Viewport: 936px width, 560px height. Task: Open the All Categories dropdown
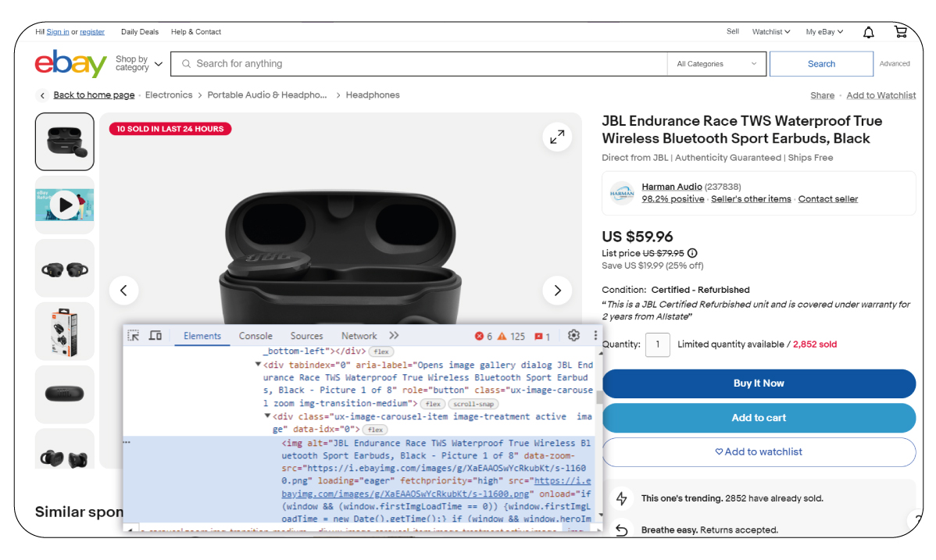716,64
